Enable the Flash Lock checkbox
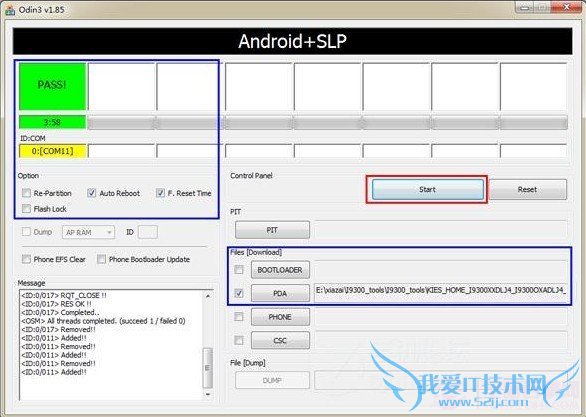Screen dimensions: 586x417 [x=26, y=208]
